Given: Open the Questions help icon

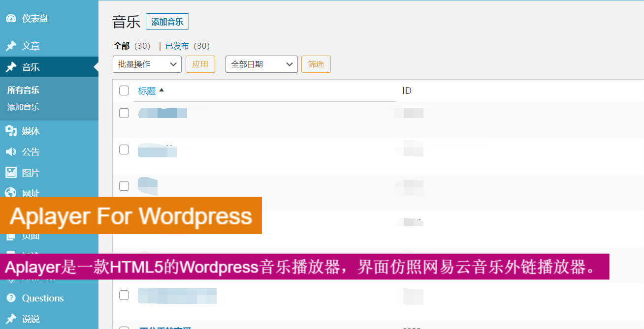Looking at the screenshot, I should (12, 298).
